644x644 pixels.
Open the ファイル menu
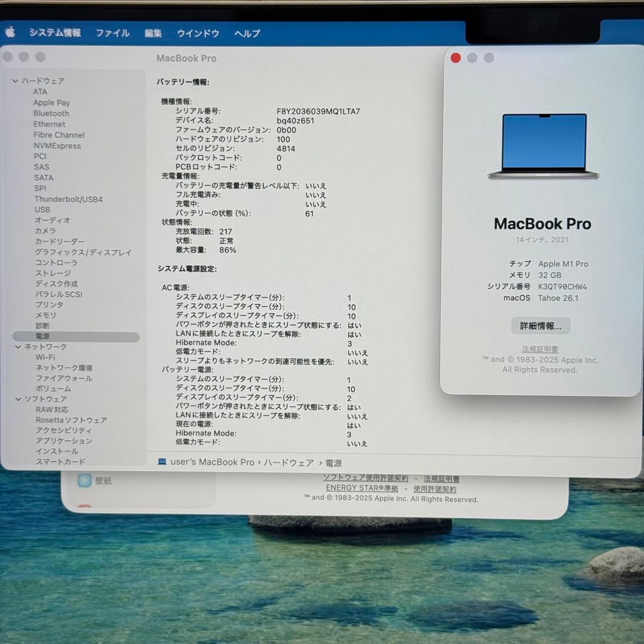[113, 33]
